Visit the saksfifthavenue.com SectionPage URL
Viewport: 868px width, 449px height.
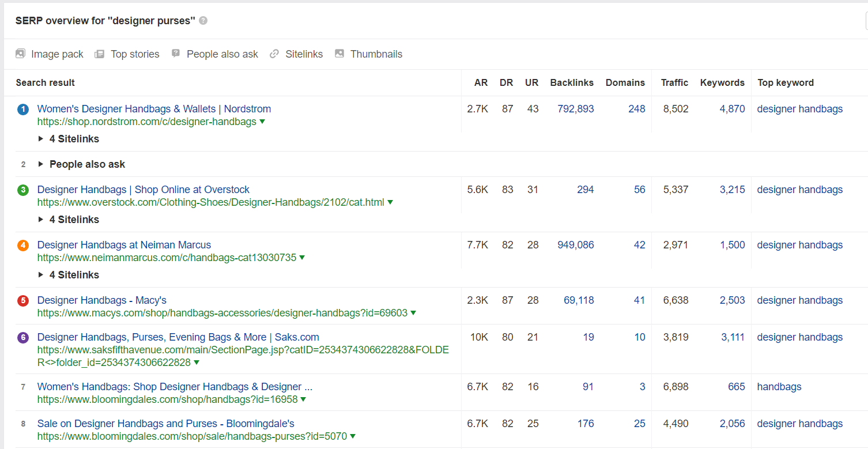[243, 356]
